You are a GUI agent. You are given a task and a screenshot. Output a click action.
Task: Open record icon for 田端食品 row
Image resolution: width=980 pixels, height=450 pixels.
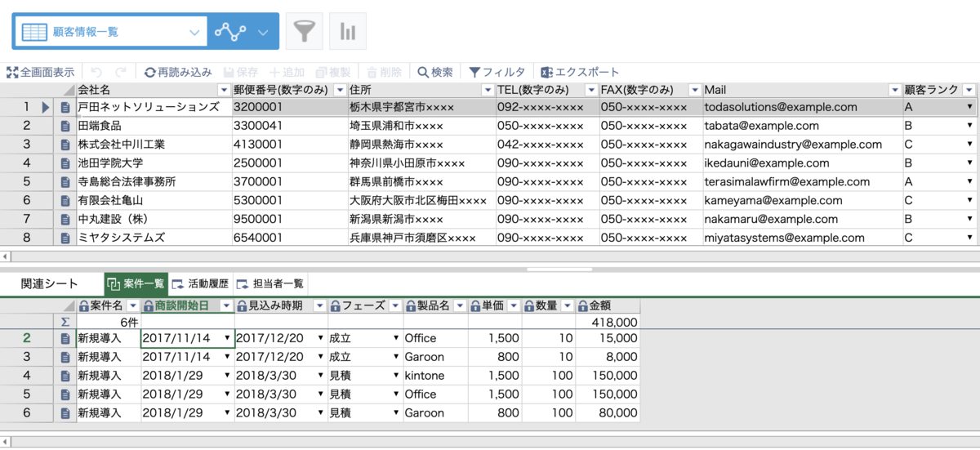click(x=65, y=126)
